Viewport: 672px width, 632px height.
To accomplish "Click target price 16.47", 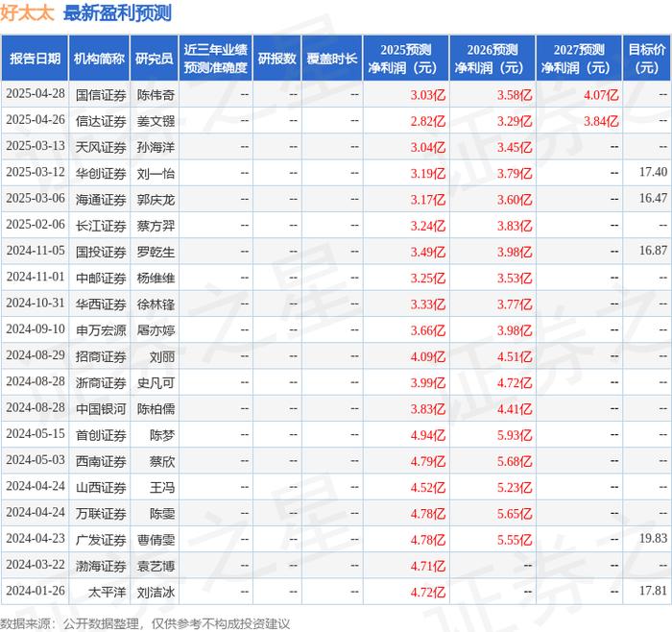I will tap(653, 199).
